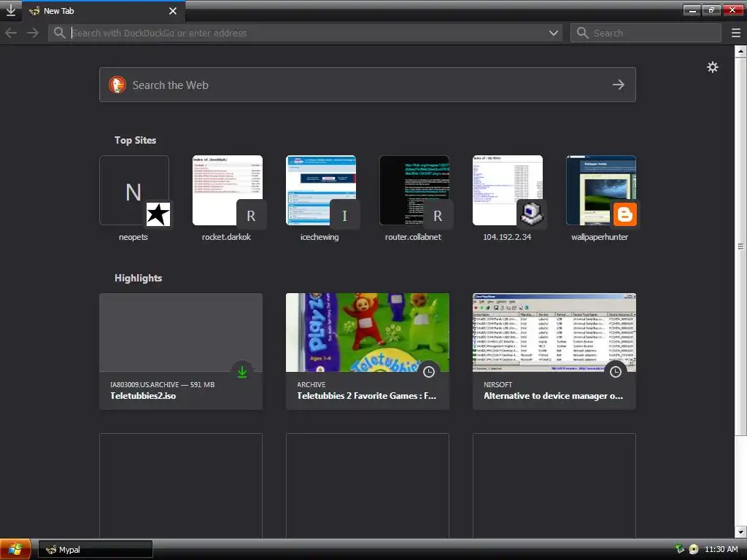This screenshot has width=747, height=560.
Task: Open Teletubbies 2 Favorite Games title link
Action: pos(366,396)
